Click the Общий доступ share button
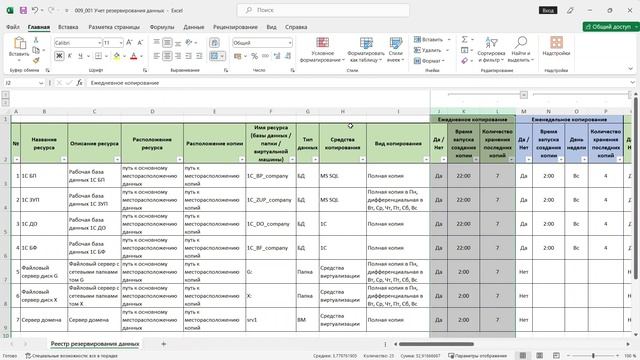640x360 pixels. 611,27
